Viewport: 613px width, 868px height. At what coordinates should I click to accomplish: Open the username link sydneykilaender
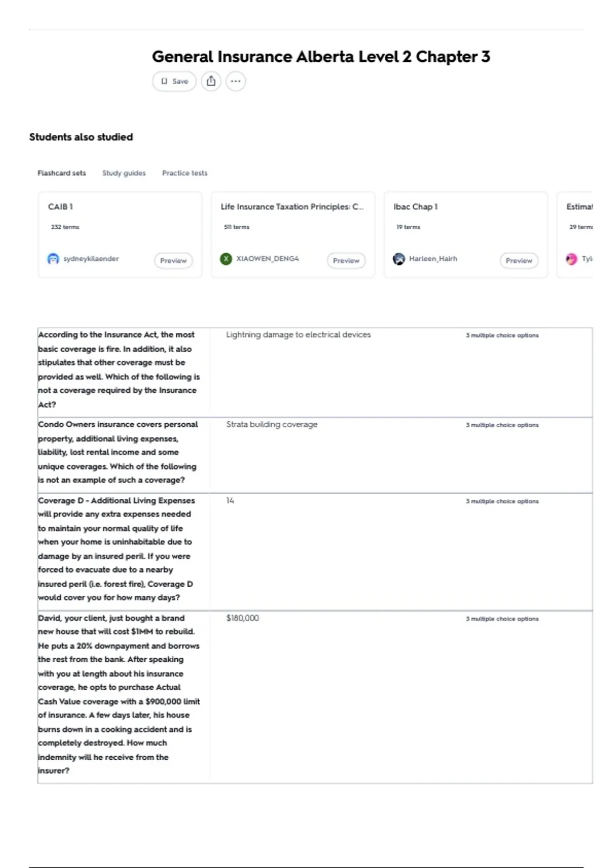pos(91,259)
